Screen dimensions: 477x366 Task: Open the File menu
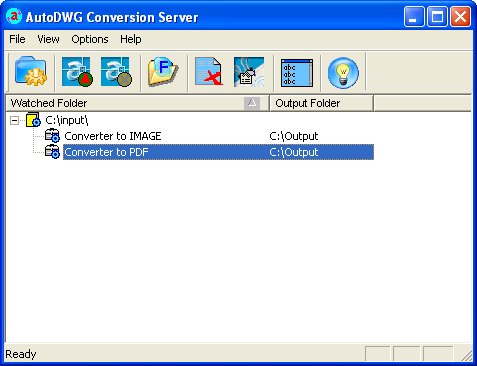tap(17, 39)
